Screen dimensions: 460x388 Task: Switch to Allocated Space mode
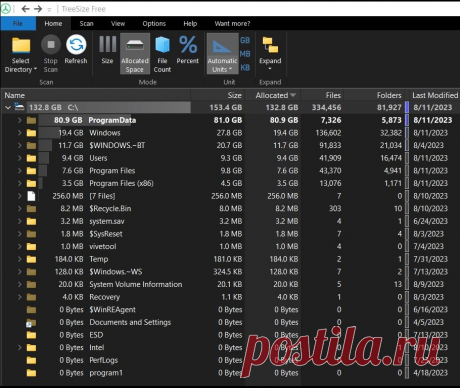[x=135, y=54]
